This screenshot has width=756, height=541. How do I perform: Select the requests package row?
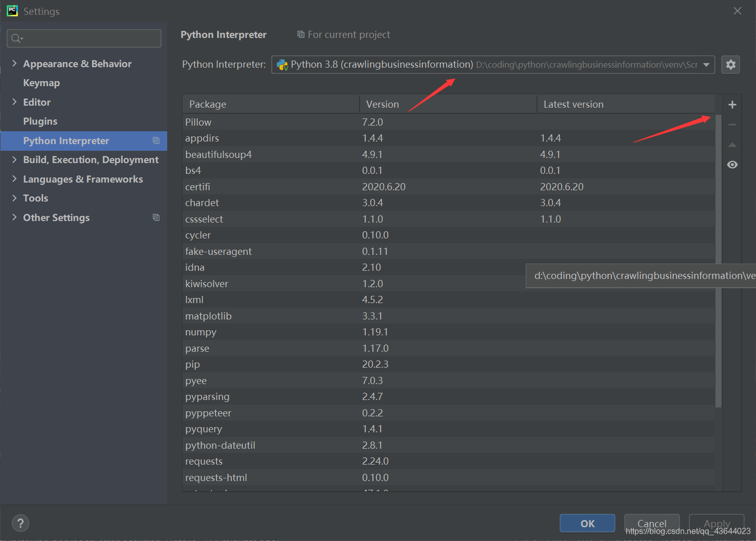pyautogui.click(x=448, y=462)
